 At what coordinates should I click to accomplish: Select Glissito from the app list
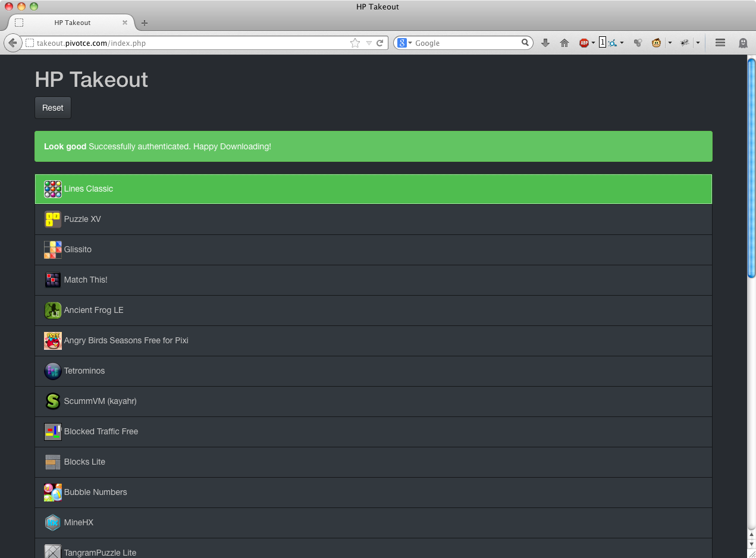(x=374, y=250)
